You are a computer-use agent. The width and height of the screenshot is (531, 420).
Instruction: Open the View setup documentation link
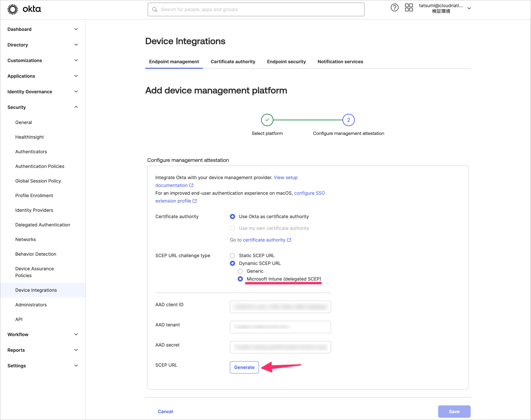(286, 177)
